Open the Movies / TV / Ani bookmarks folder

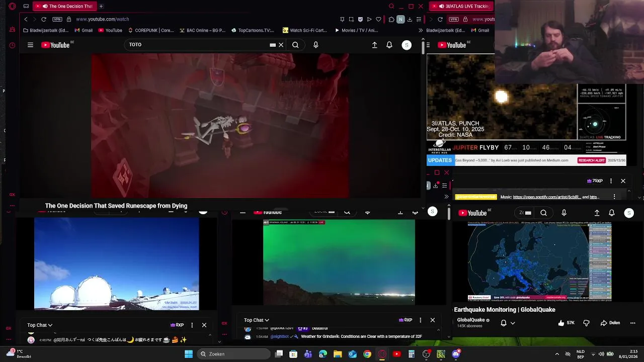[356, 30]
